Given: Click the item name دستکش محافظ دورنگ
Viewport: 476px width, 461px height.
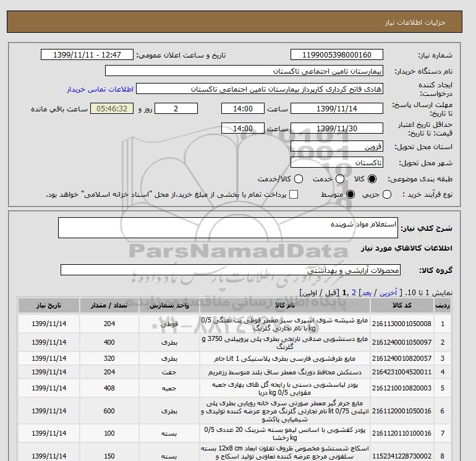Looking at the screenshot, I should pos(285,373).
